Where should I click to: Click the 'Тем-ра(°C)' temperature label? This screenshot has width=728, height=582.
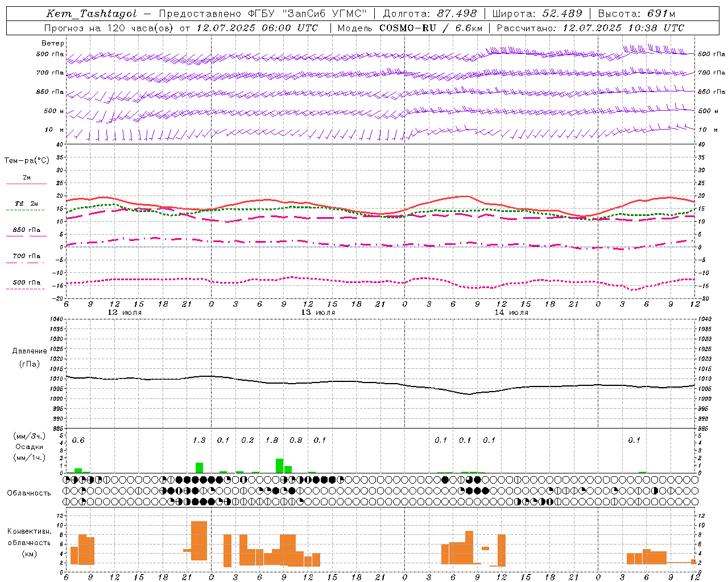pos(27,161)
